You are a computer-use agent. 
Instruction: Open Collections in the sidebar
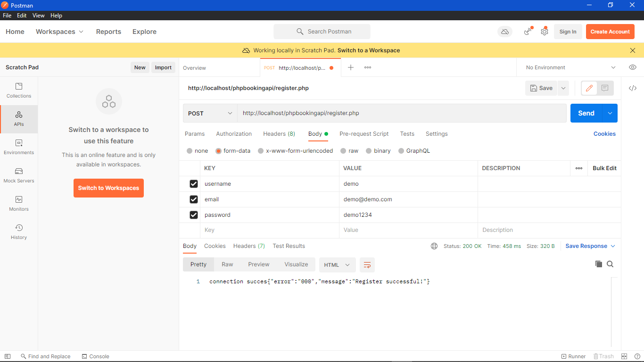pos(19,90)
